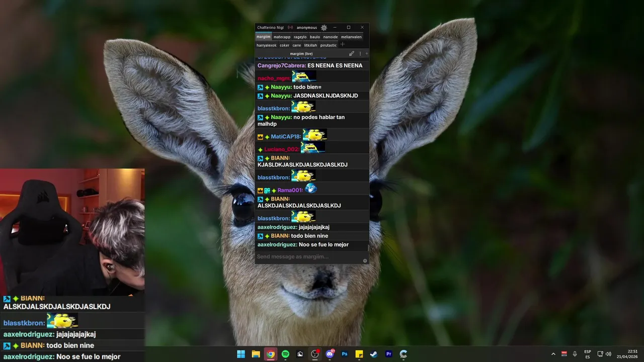Open the Windows Start menu

[x=241, y=354]
